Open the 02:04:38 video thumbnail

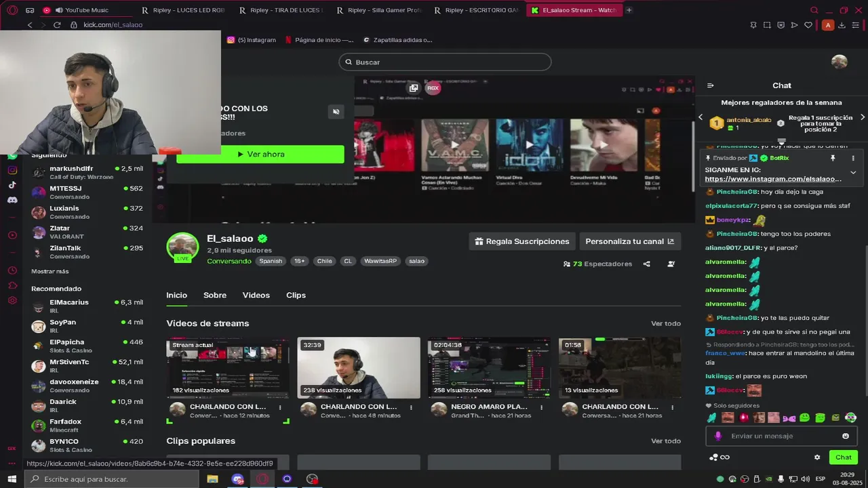click(489, 368)
